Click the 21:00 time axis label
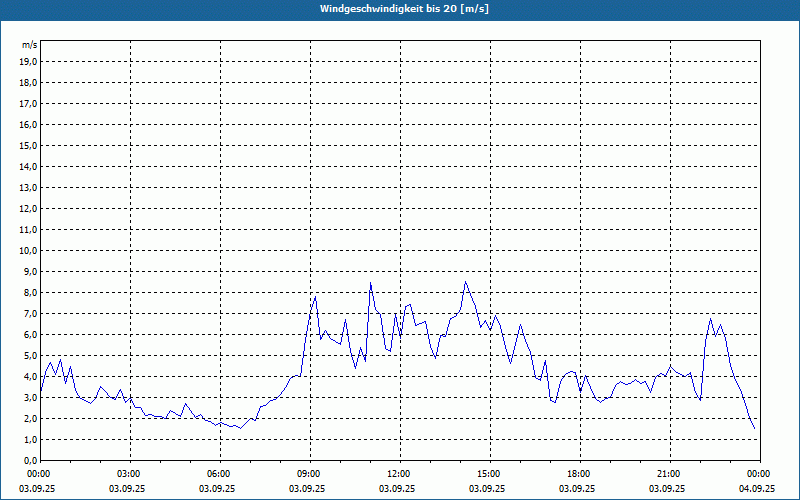The height and width of the screenshot is (500, 800). [x=668, y=474]
